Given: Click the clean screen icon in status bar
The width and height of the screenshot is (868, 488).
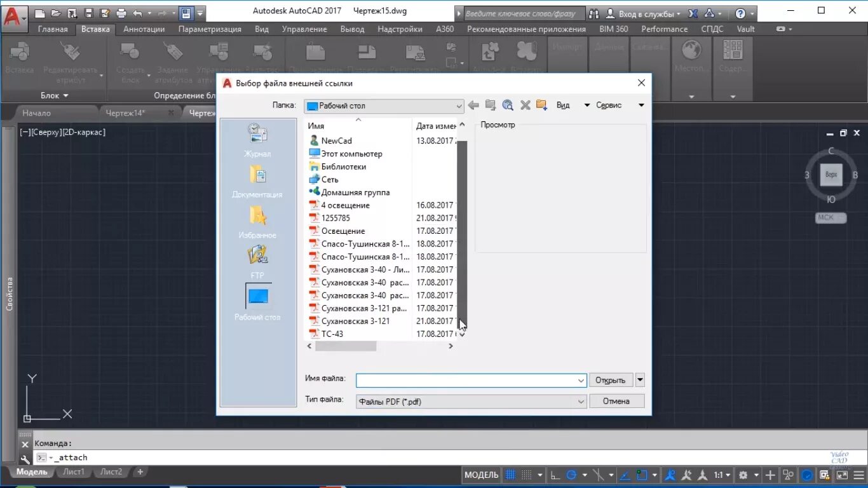Looking at the screenshot, I should pyautogui.click(x=842, y=475).
